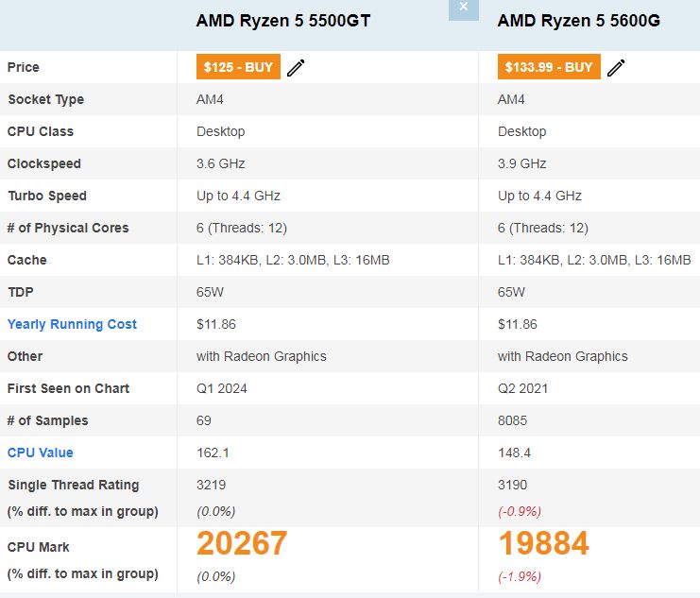Screen dimensions: 700x598
Task: Click the Turbo Speed row label
Action: click(x=47, y=196)
